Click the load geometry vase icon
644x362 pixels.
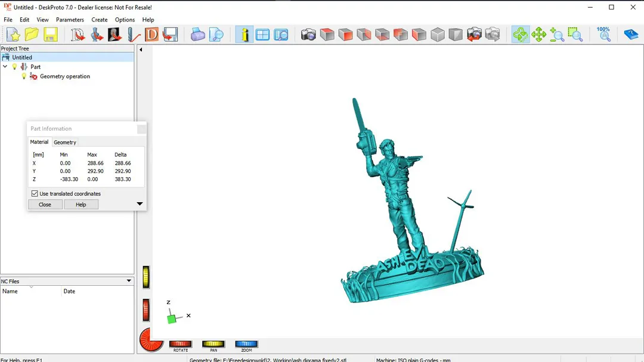point(97,35)
